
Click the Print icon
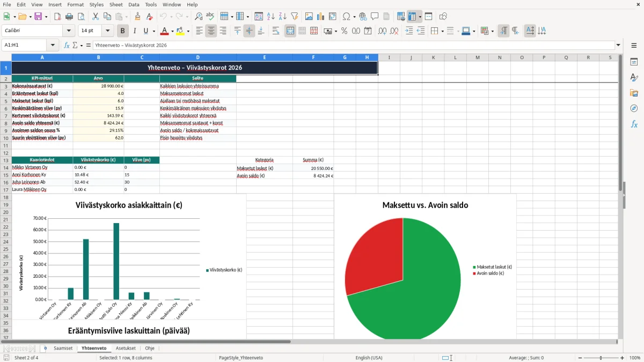tap(69, 17)
